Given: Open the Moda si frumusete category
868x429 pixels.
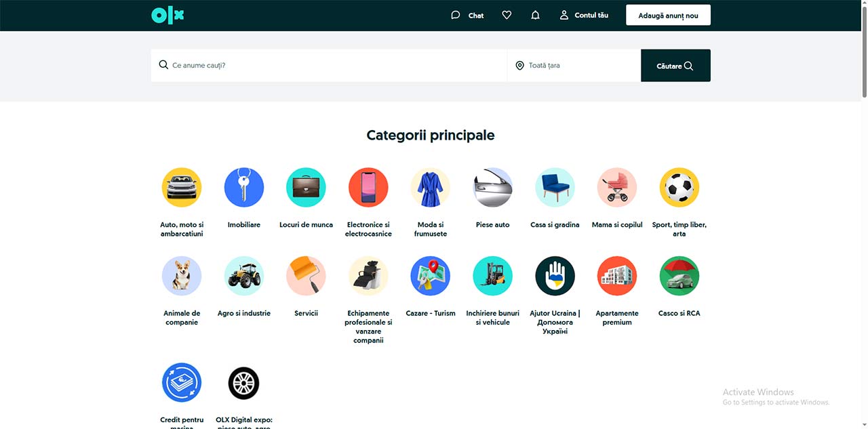Looking at the screenshot, I should click(x=431, y=188).
